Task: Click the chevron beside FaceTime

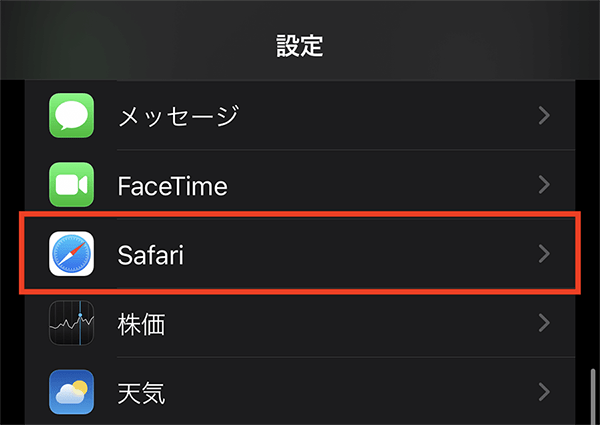Action: (x=544, y=184)
